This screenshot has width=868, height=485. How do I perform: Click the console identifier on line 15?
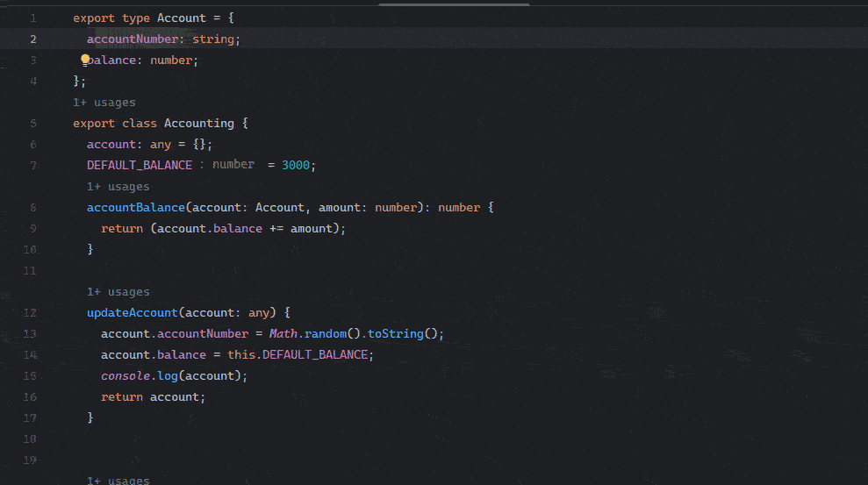[x=125, y=376]
